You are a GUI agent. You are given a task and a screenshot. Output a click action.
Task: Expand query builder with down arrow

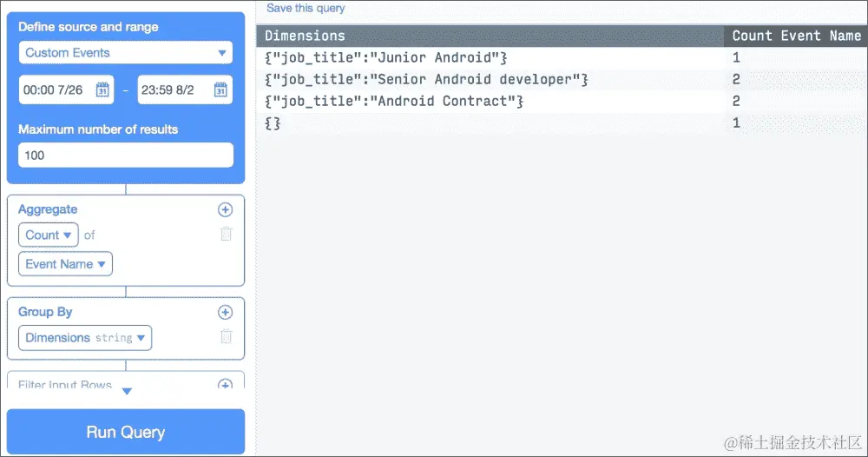[x=127, y=392]
